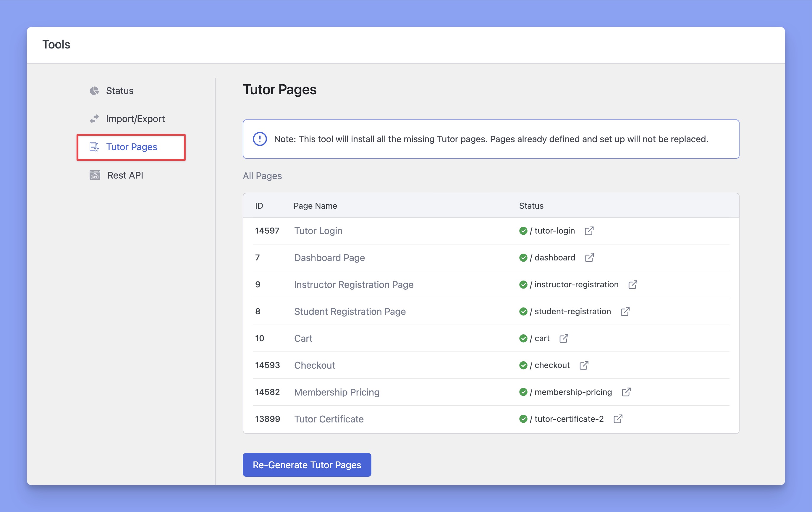This screenshot has width=812, height=512.
Task: Open external link for dashboard page
Action: (589, 257)
